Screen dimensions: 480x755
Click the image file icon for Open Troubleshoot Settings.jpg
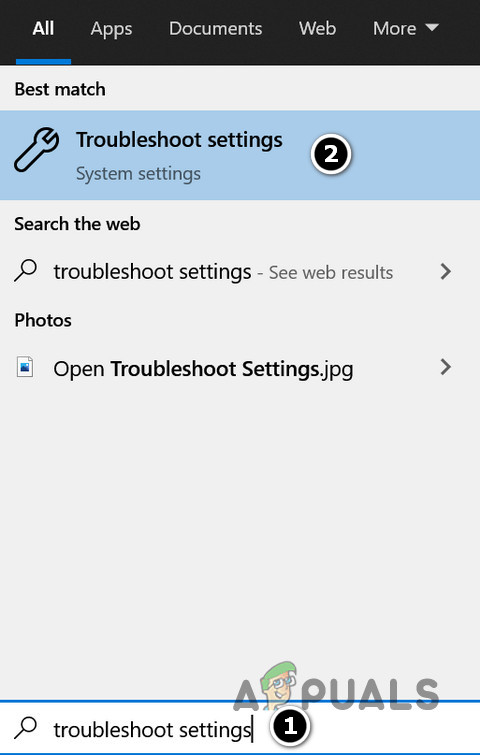(25, 367)
